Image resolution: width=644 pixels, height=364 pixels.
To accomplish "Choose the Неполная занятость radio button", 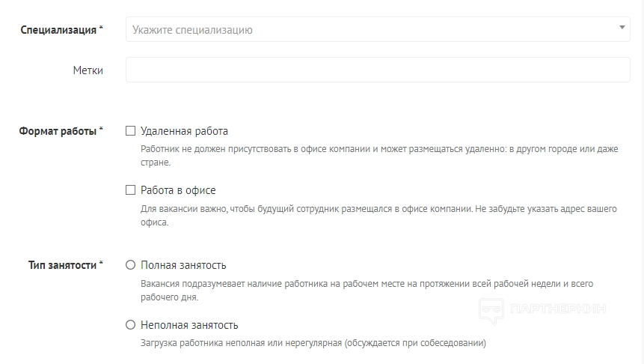I will point(131,325).
